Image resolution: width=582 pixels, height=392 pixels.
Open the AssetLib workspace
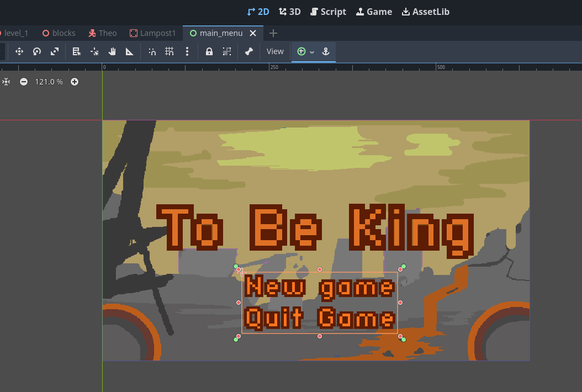click(x=425, y=12)
